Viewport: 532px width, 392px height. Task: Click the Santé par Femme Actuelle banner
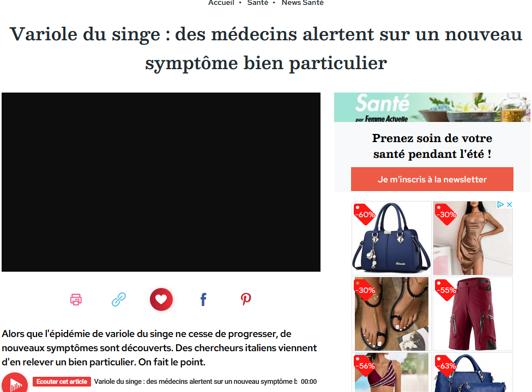432,107
